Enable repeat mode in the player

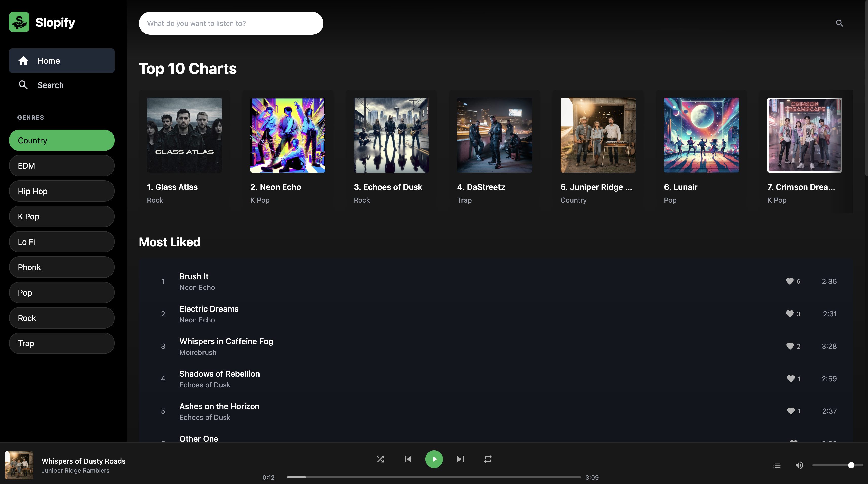tap(488, 459)
